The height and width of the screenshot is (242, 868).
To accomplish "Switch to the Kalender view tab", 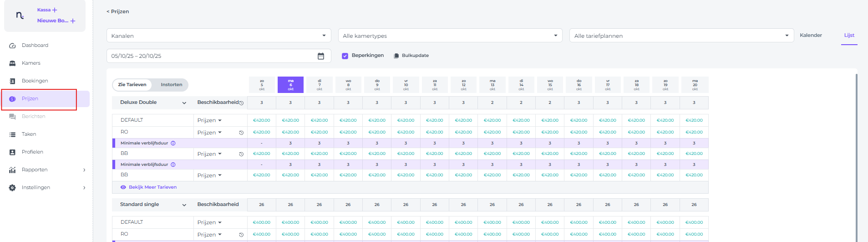I will 811,35.
